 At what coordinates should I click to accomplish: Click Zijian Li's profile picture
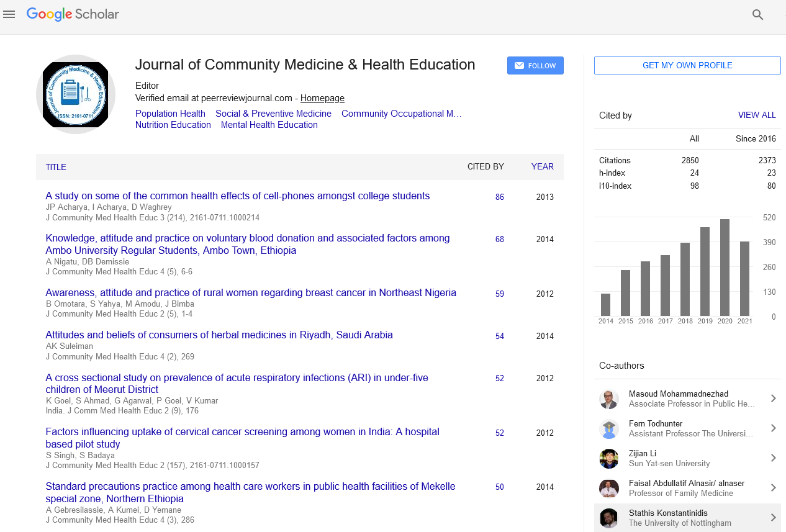[x=609, y=458]
